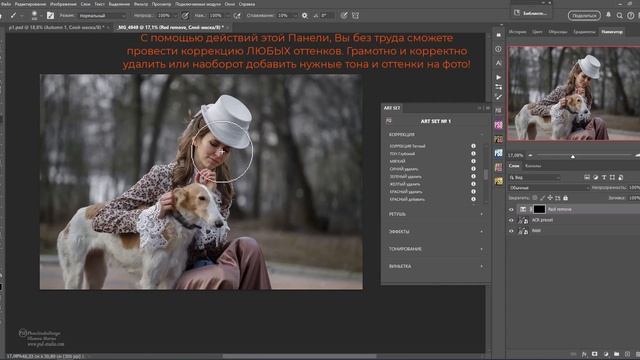Hide the ACR preset layer

(x=511, y=220)
